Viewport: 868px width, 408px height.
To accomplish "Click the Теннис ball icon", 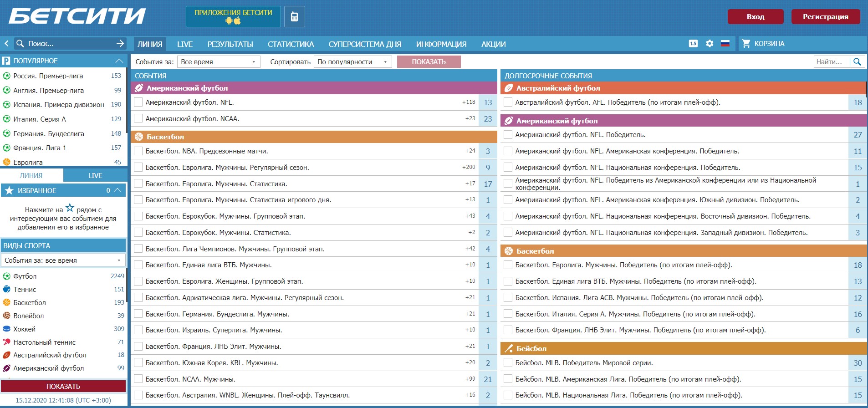I will [7, 289].
